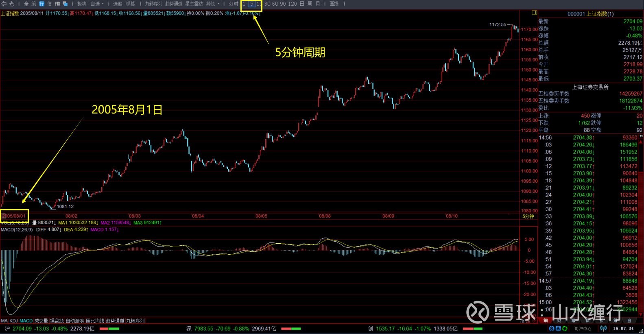Viewport: 644px width, 334px height.
Task: Switch to the 操盘线 indicator tab
Action: [57, 321]
